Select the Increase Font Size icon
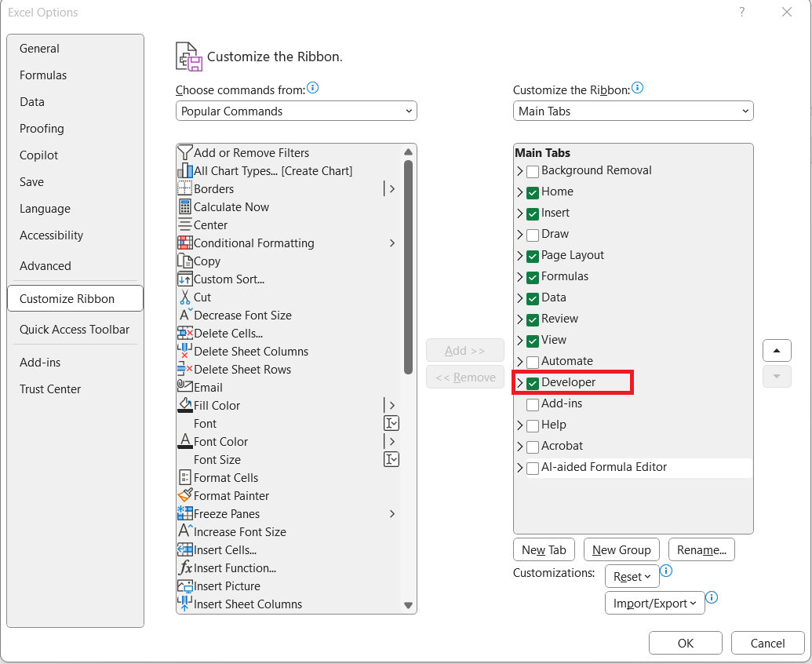This screenshot has height=664, width=812. click(x=185, y=531)
